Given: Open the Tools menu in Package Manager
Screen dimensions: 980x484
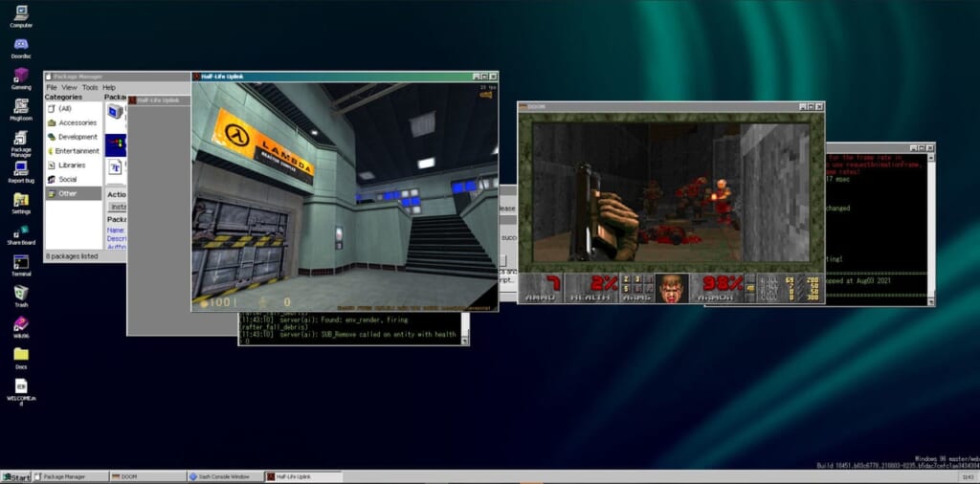Looking at the screenshot, I should [x=89, y=87].
